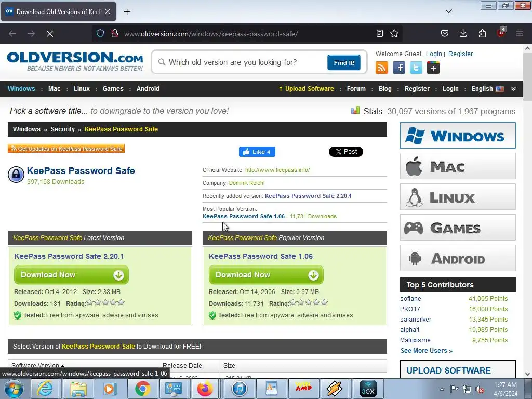The height and width of the screenshot is (399, 532).
Task: Download Now for KeePass 1.06
Action: (266, 275)
